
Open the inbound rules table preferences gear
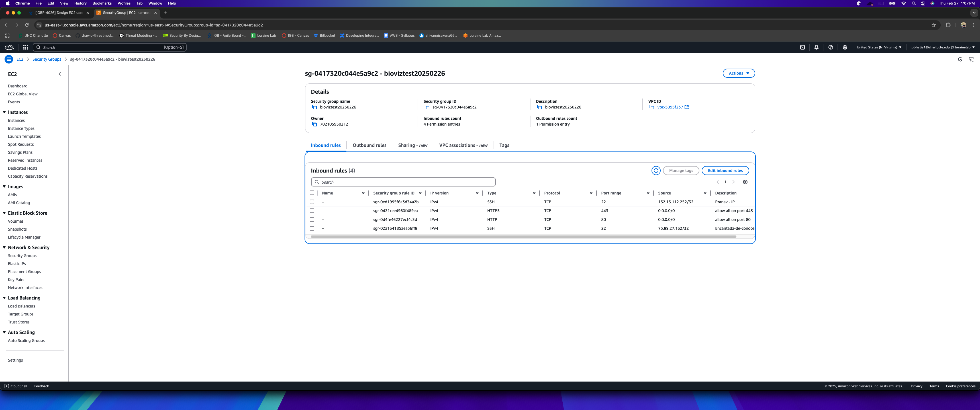point(745,182)
